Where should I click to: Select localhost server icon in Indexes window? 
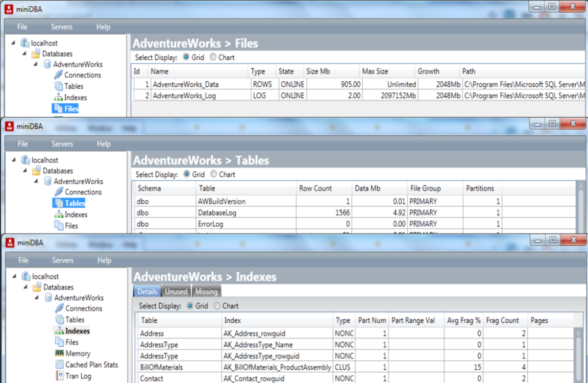click(26, 277)
